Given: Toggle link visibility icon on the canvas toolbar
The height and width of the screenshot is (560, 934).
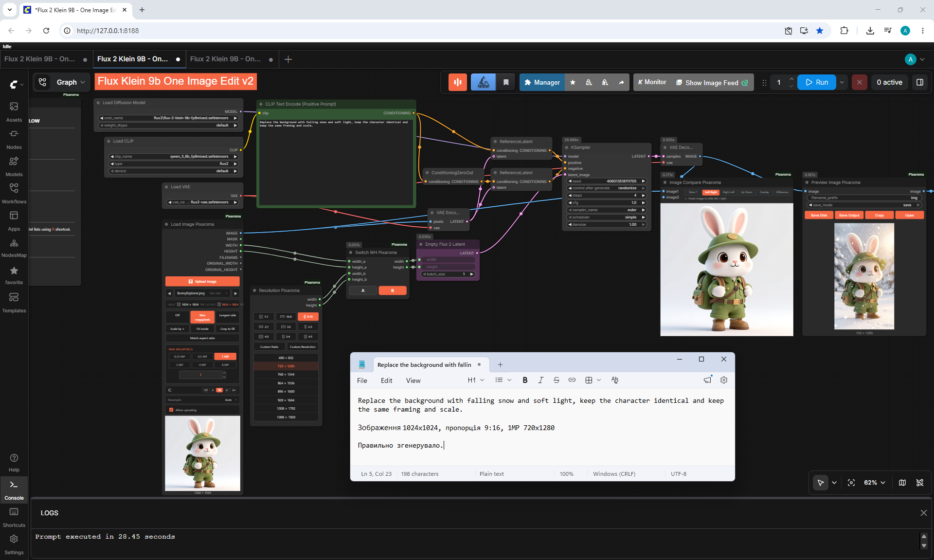Looking at the screenshot, I should click(920, 483).
